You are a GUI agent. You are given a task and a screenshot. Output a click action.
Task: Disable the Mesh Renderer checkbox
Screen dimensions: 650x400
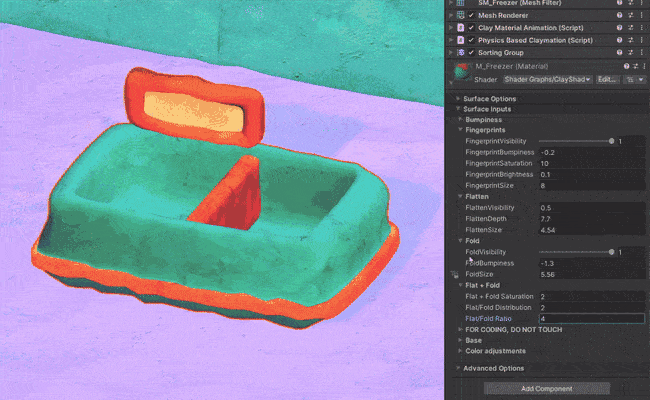[x=471, y=16]
